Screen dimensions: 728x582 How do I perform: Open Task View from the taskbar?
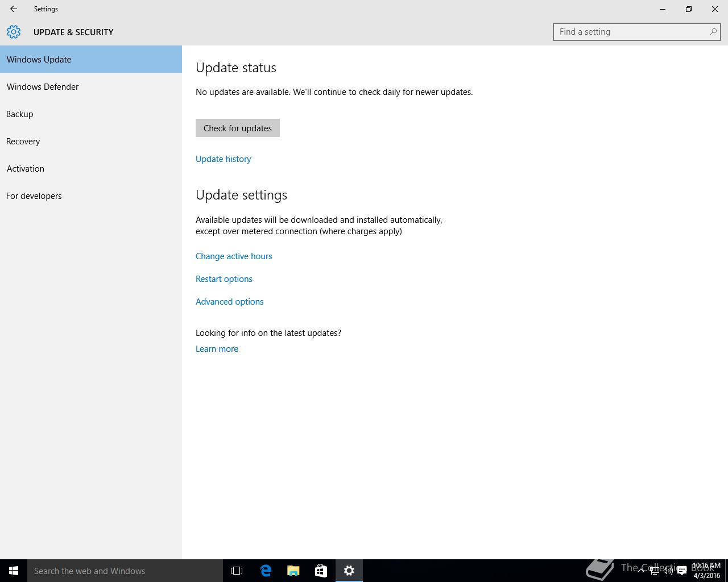point(237,571)
